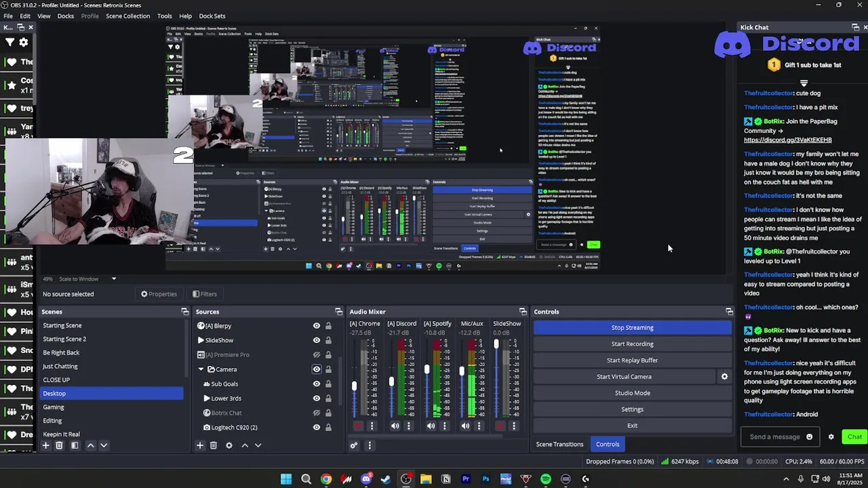
Task: Move scene up with the Scenes up arrow
Action: (x=90, y=445)
